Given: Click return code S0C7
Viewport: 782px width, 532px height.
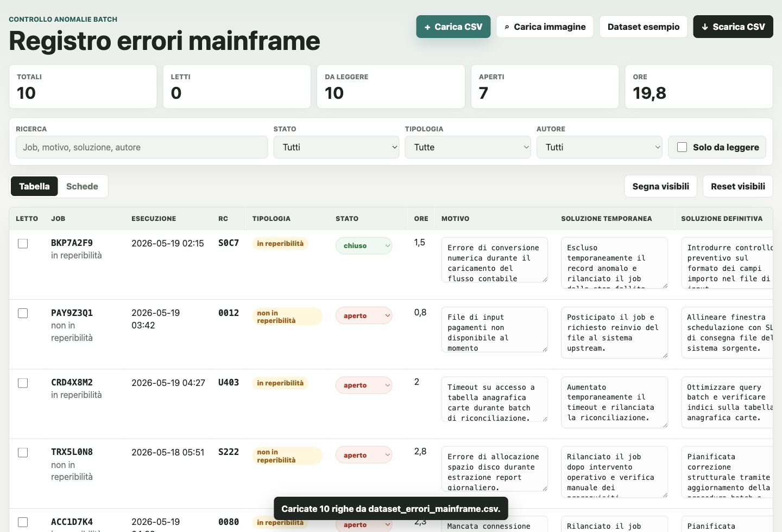Looking at the screenshot, I should [x=229, y=243].
